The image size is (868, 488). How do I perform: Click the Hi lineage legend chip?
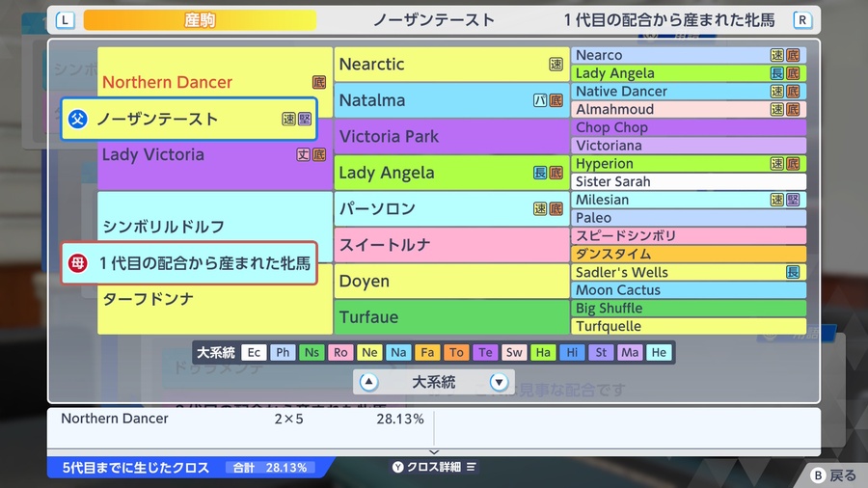pos(572,352)
